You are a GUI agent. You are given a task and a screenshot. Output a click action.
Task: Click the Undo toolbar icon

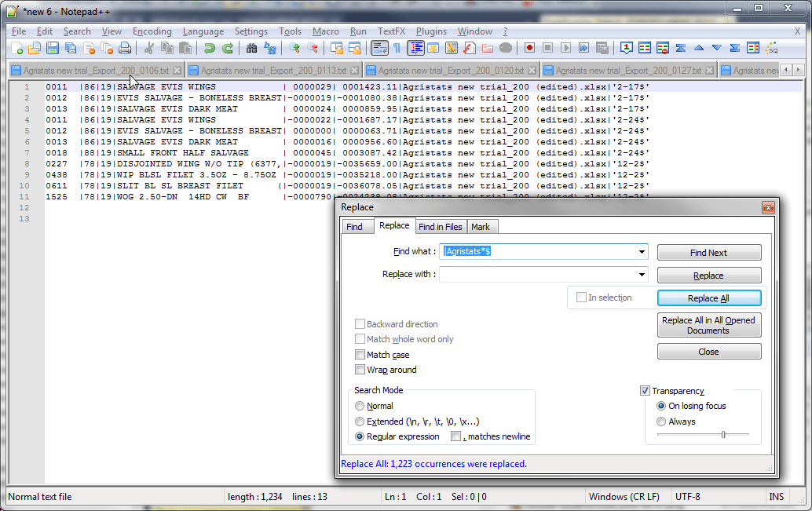click(x=208, y=48)
